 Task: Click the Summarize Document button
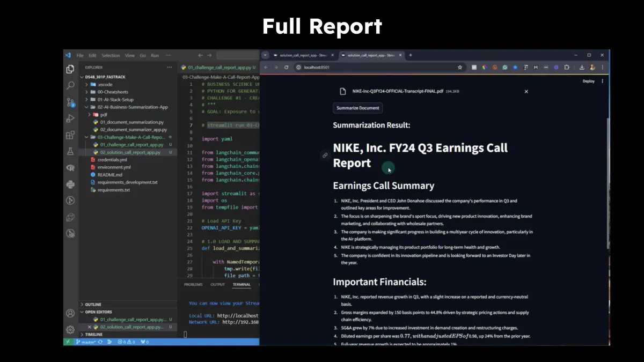357,108
